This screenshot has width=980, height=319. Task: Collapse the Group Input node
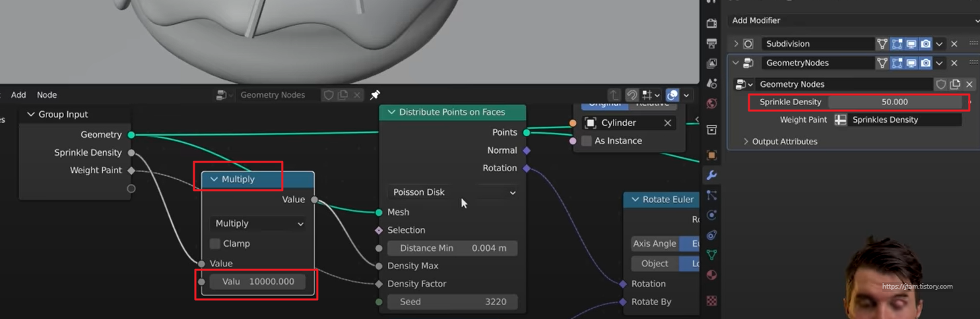click(31, 115)
